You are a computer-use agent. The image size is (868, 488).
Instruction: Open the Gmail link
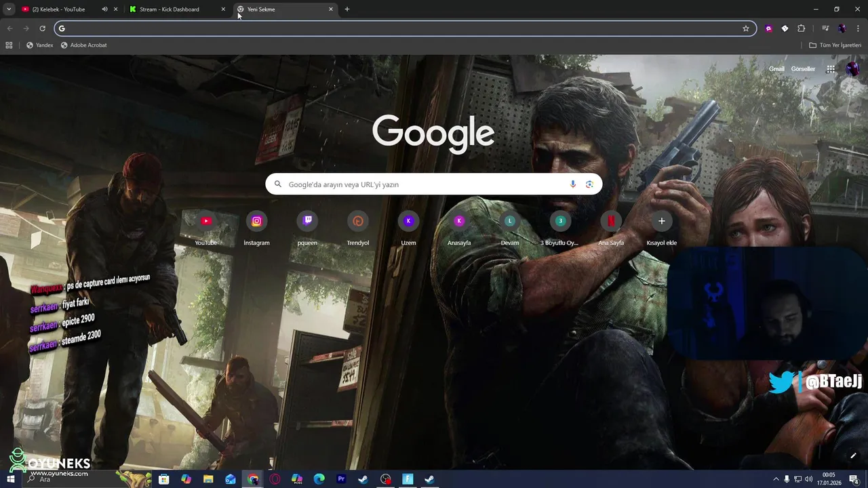click(776, 69)
